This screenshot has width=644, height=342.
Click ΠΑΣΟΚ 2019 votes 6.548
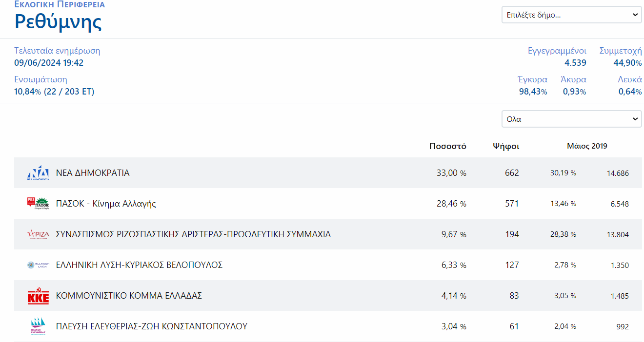pos(620,204)
